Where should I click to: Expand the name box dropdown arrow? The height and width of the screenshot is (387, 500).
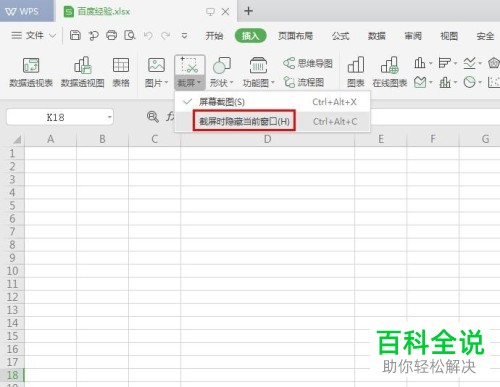109,117
